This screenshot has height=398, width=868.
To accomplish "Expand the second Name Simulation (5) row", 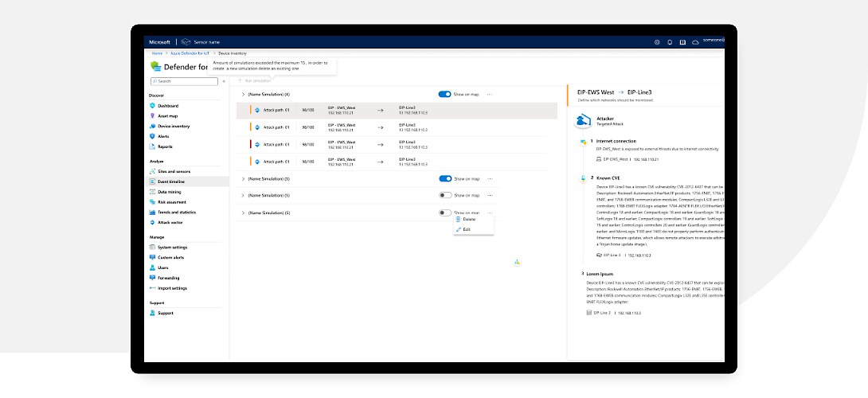I will [x=243, y=179].
